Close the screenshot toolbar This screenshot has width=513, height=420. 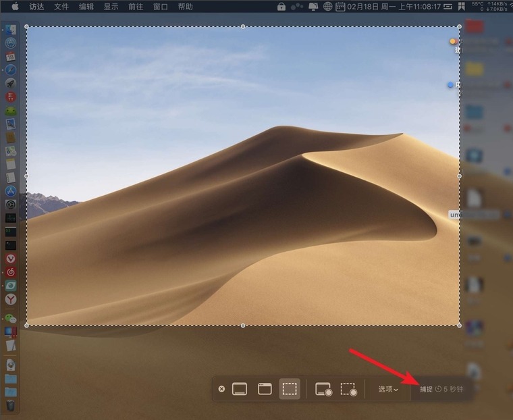point(221,389)
